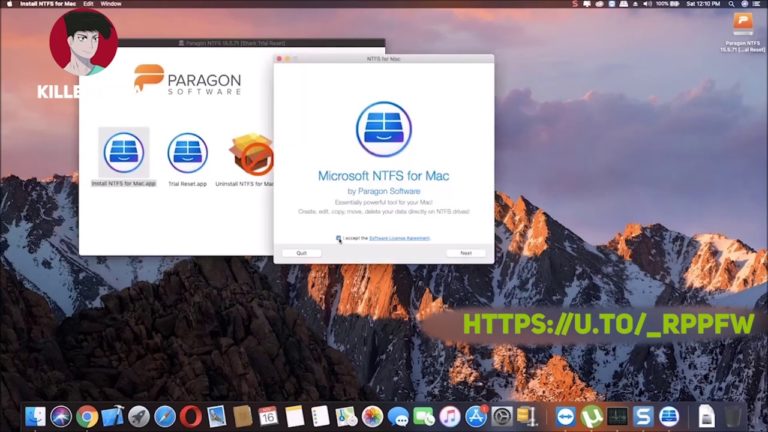The image size is (768, 432).
Task: Open Paragon NTFS disk image on desktop
Action: pyautogui.click(x=743, y=24)
